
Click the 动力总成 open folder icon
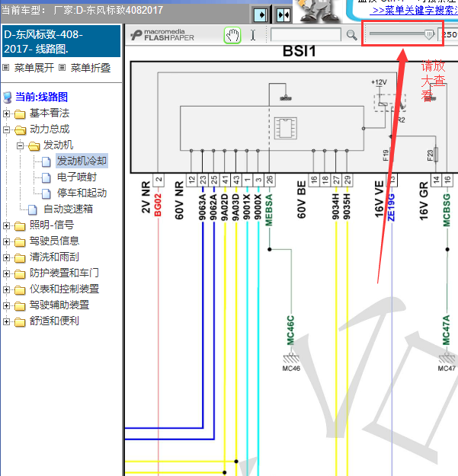(x=20, y=130)
